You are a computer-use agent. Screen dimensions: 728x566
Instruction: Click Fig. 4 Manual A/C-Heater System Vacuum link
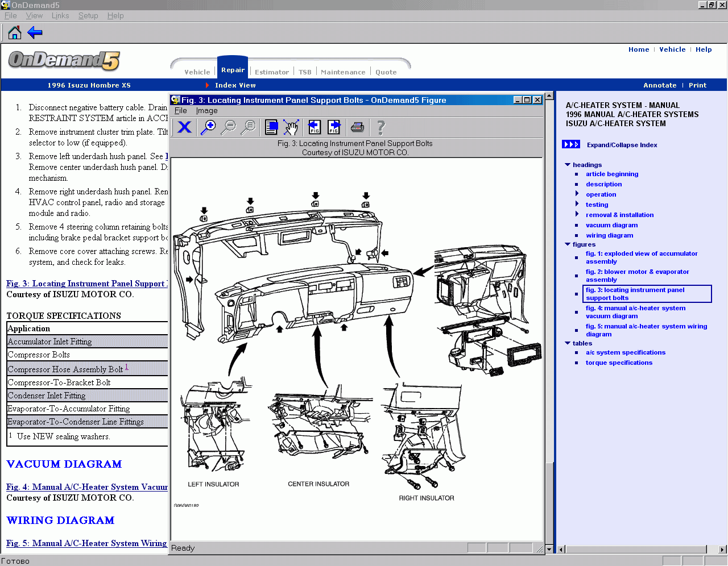pyautogui.click(x=87, y=487)
